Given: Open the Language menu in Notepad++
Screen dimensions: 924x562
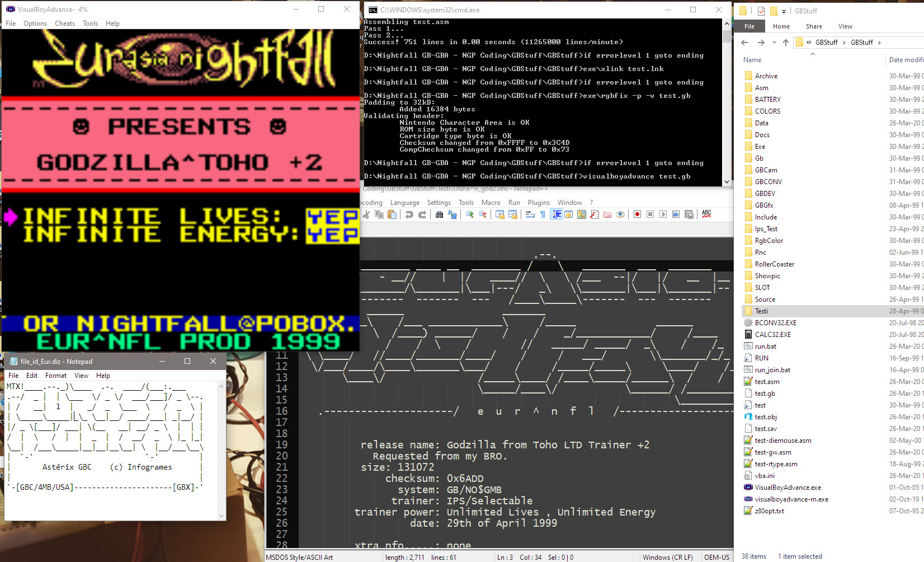Looking at the screenshot, I should point(405,203).
